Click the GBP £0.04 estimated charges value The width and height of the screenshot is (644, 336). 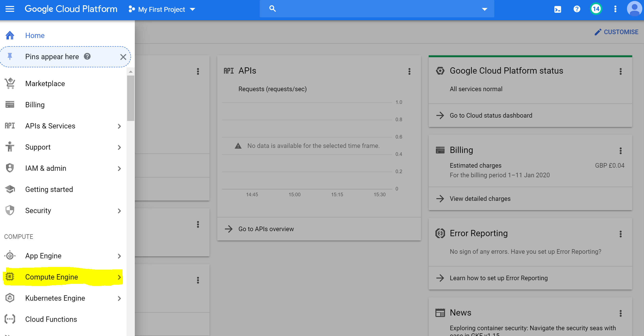click(x=609, y=165)
